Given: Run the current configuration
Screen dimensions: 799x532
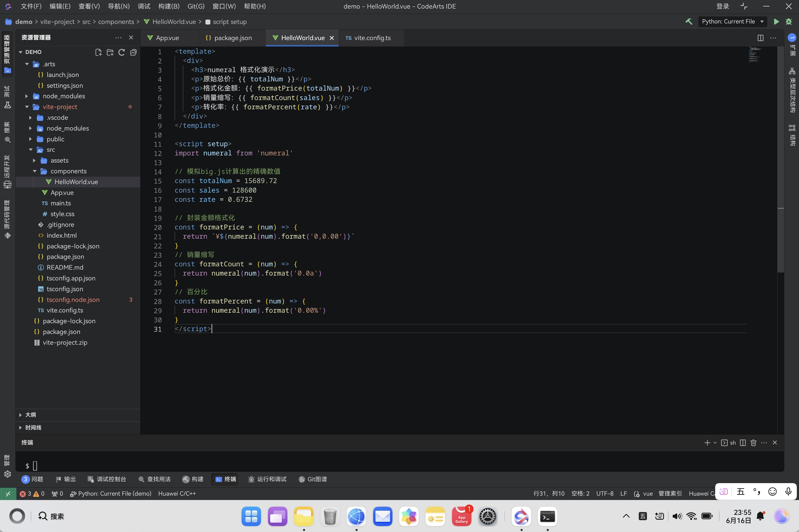Looking at the screenshot, I should coord(776,22).
